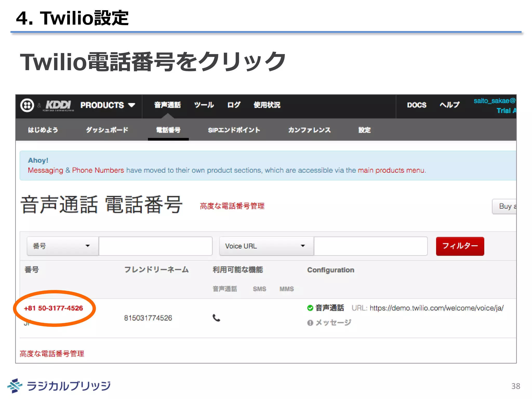Open the 使用状況 menu
Image resolution: width=532 pixels, height=399 pixels.
click(267, 105)
